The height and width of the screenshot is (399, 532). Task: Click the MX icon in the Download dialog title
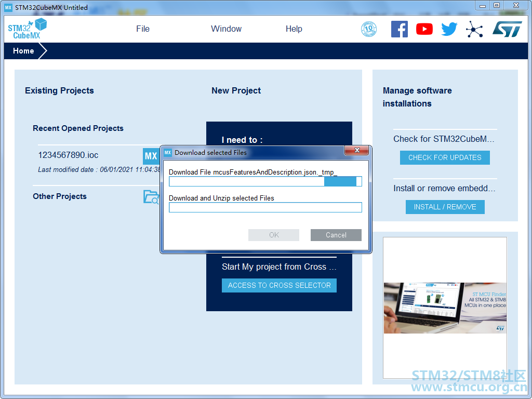(168, 153)
